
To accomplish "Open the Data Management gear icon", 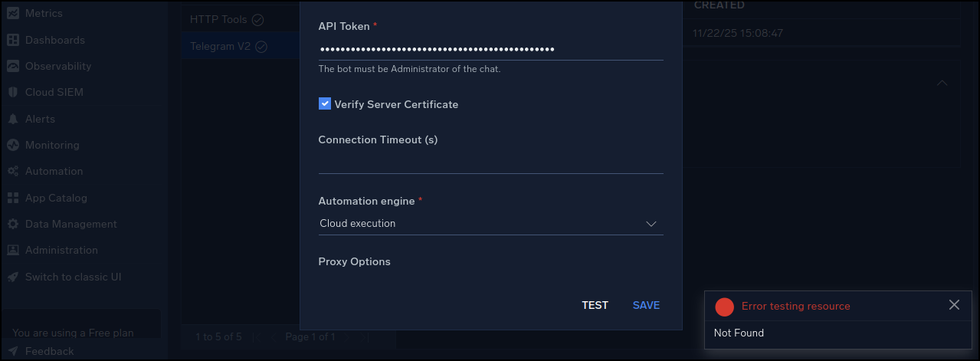I will pos(13,224).
